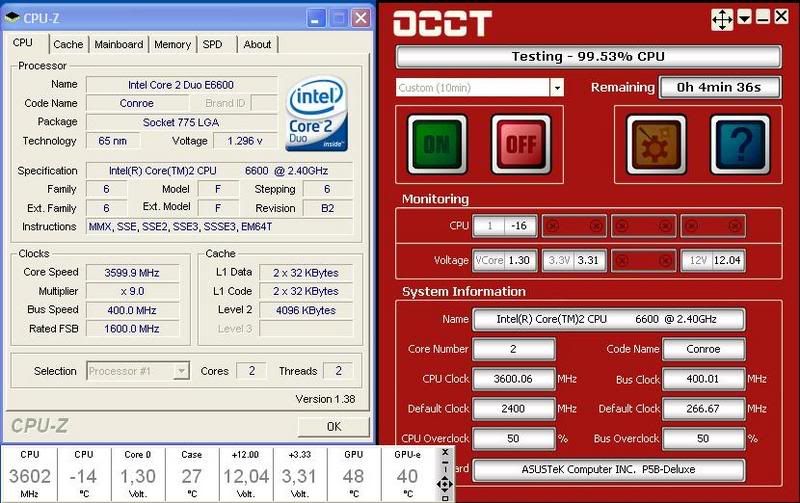The image size is (800, 503).
Task: Click Level 2 cache value 4096 KBytes
Action: click(306, 310)
